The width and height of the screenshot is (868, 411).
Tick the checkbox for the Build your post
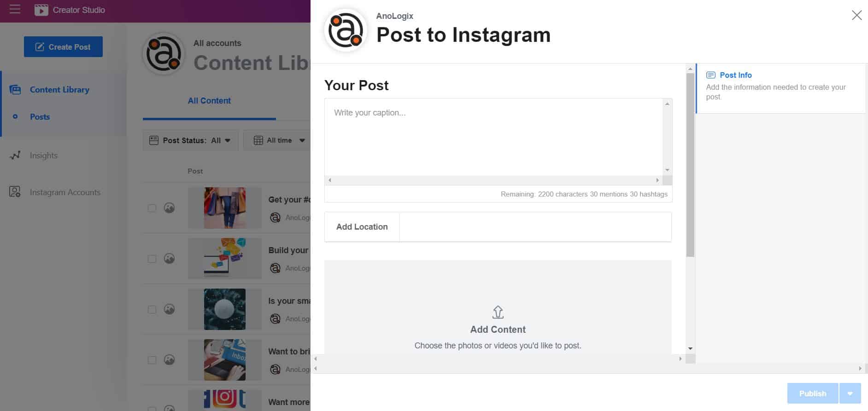(152, 259)
